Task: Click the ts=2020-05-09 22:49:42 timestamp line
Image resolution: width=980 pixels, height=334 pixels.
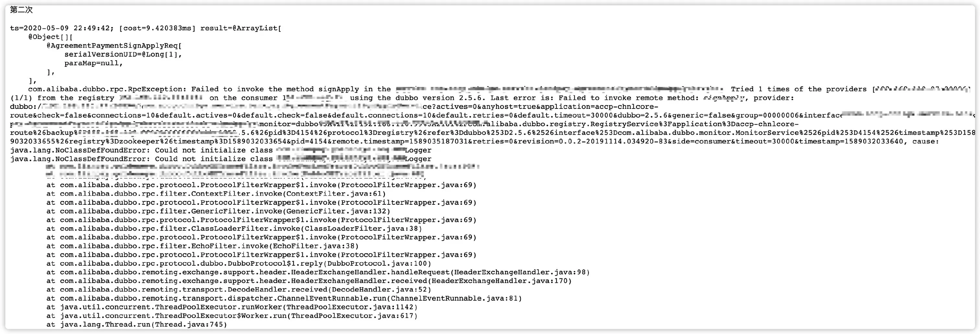Action: point(146,28)
